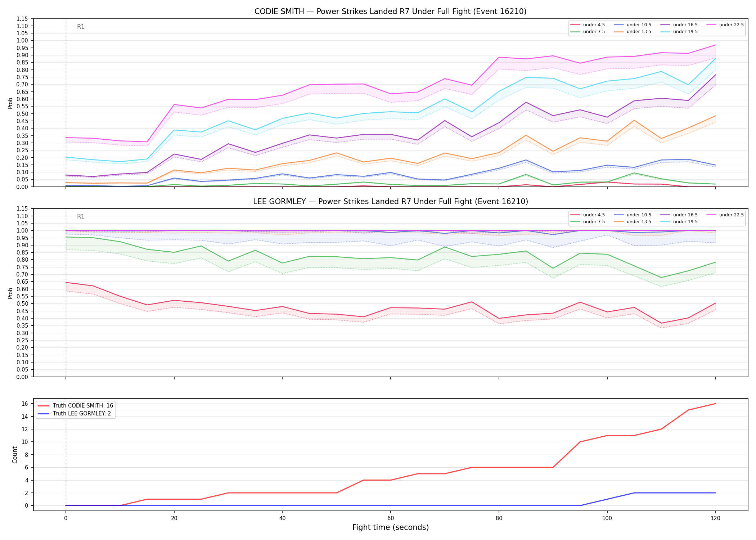The image size is (756, 540).
Task: Click Count axis tick label '16'
Action: [x=25, y=404]
